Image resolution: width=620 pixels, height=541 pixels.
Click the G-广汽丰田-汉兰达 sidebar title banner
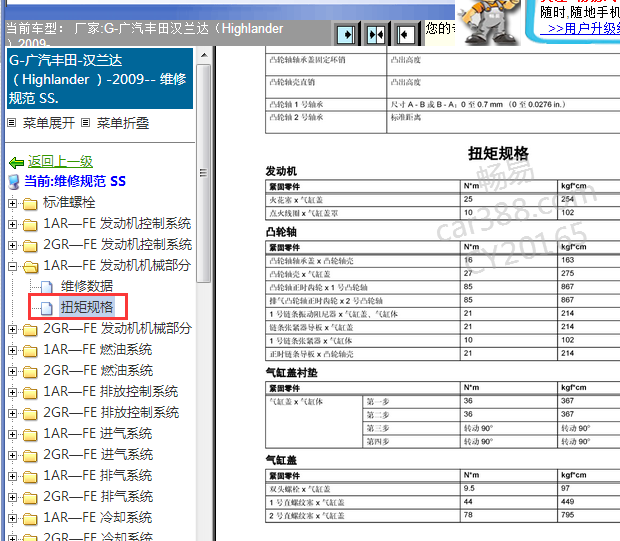[x=100, y=78]
